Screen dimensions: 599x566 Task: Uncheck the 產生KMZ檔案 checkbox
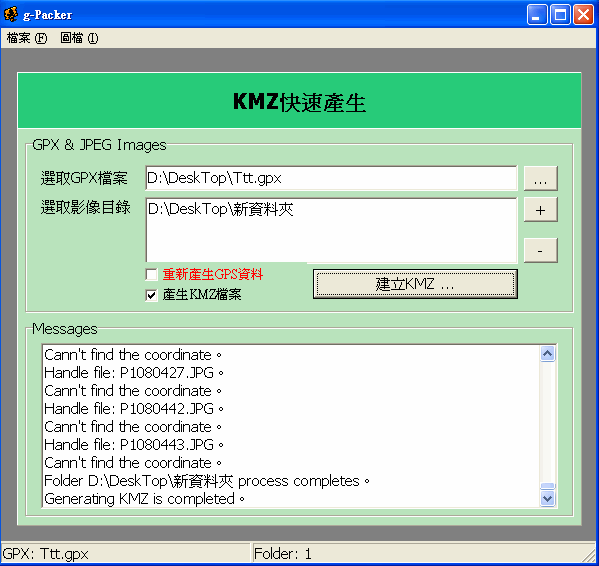151,295
